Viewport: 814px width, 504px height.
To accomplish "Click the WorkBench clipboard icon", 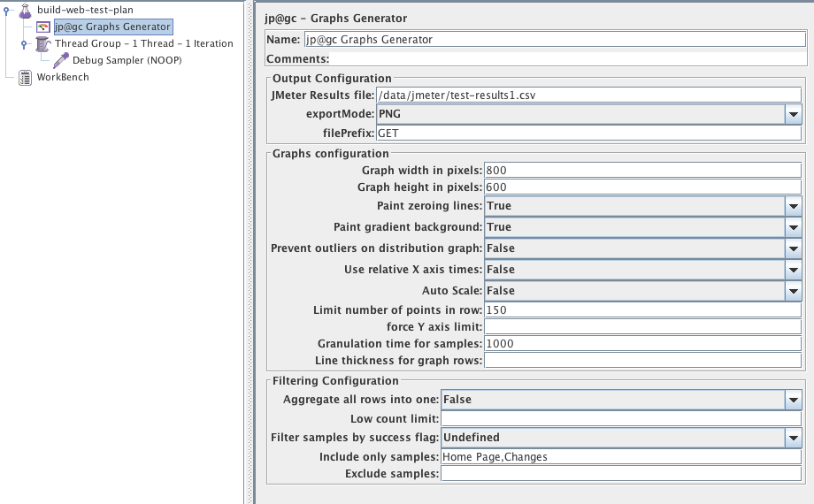I will click(x=25, y=78).
